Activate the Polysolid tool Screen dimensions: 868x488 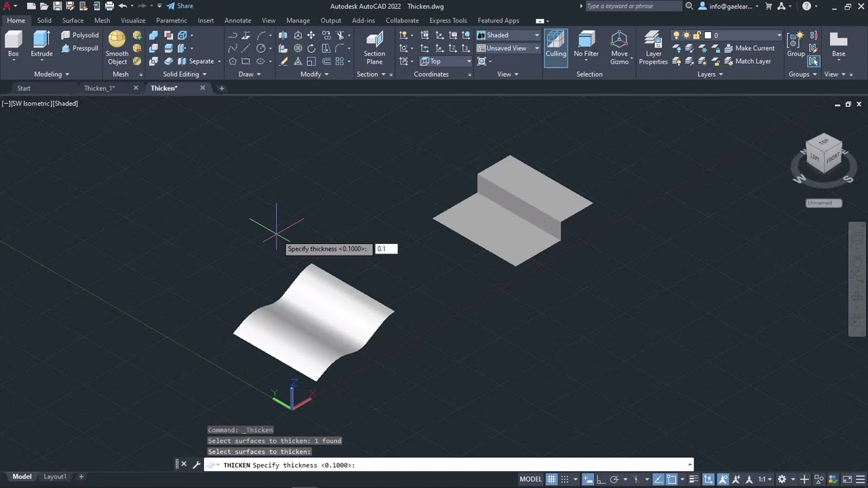pyautogui.click(x=80, y=35)
